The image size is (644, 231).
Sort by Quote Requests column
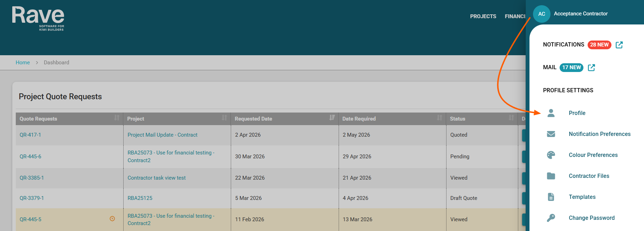[117, 118]
